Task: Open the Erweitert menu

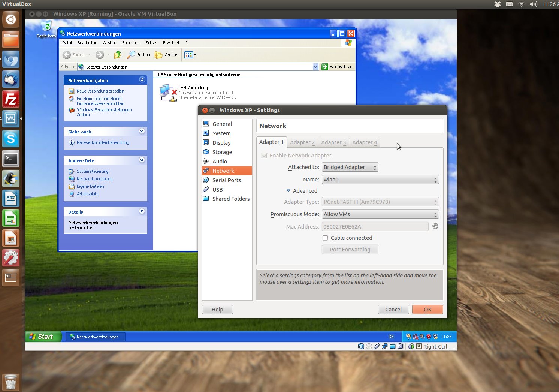Action: coord(171,43)
